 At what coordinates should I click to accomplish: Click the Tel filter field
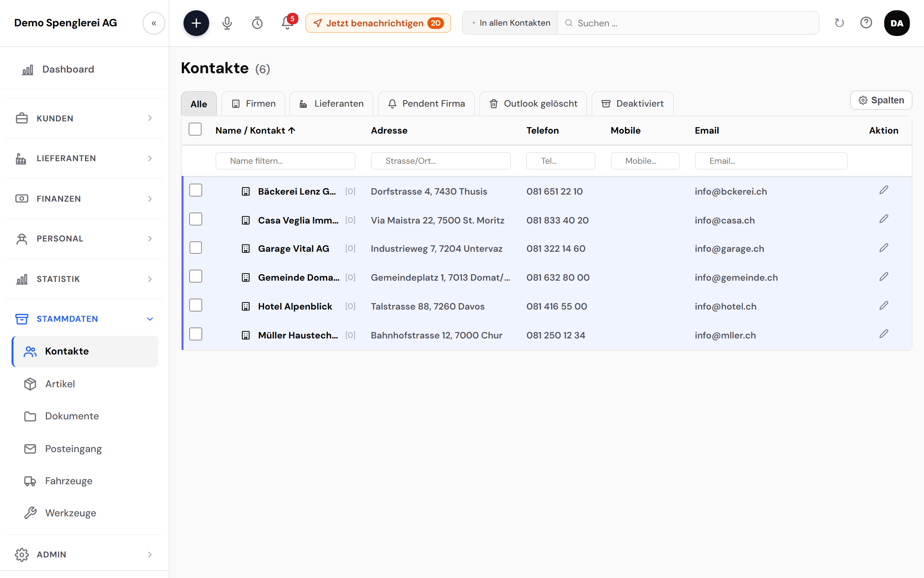(x=560, y=161)
